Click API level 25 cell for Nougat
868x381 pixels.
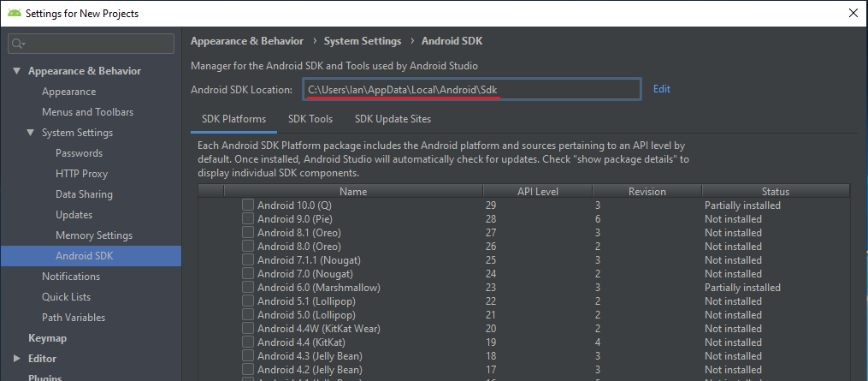tap(491, 260)
